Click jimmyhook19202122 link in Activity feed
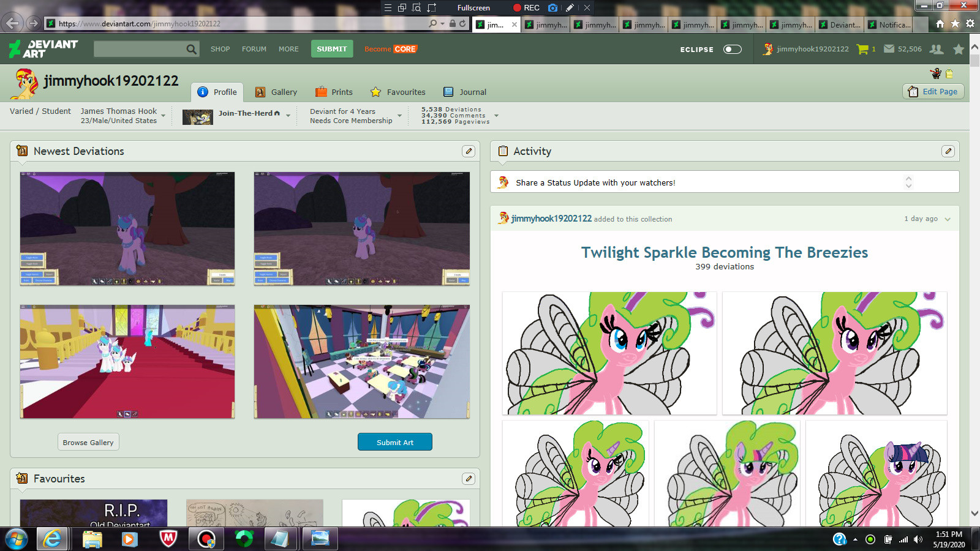Screen dimensions: 980x551 click(551, 219)
